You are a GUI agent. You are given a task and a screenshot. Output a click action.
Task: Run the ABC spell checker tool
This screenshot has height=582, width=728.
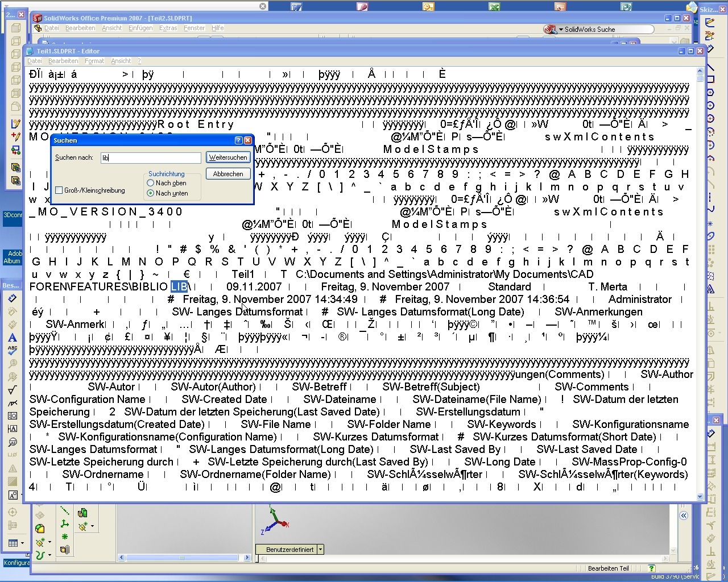(13, 351)
